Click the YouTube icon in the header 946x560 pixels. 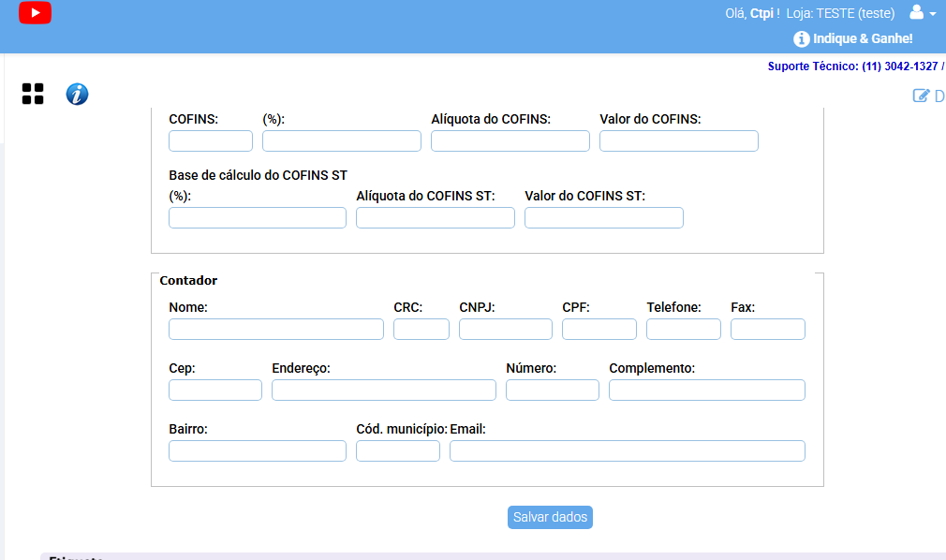35,13
